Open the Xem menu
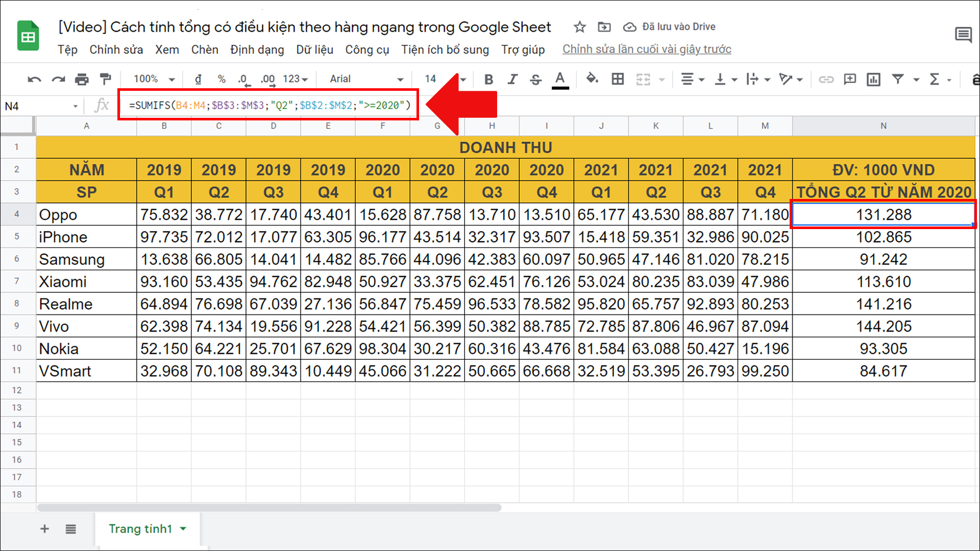The width and height of the screenshot is (980, 551). click(x=167, y=49)
